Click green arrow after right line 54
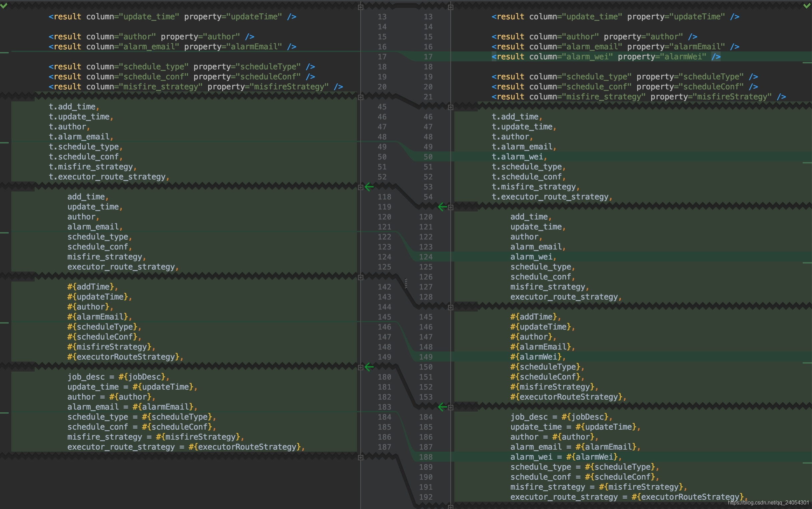This screenshot has width=812, height=509. pos(442,207)
